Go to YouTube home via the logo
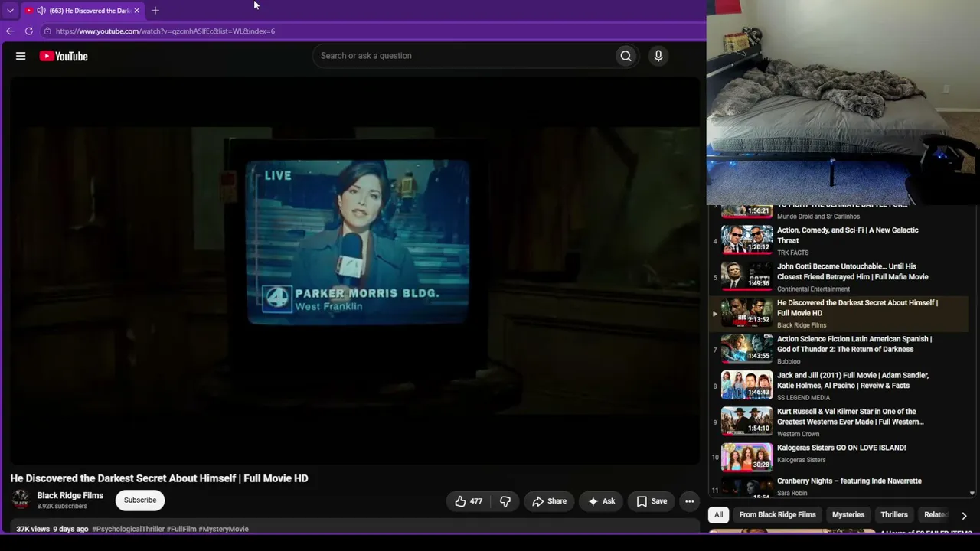 (64, 56)
